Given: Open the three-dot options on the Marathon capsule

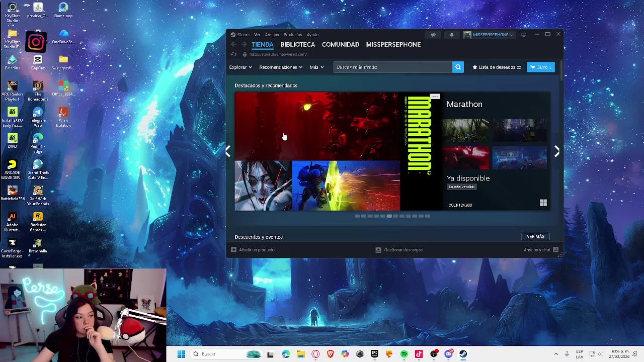Looking at the screenshot, I should point(435,97).
